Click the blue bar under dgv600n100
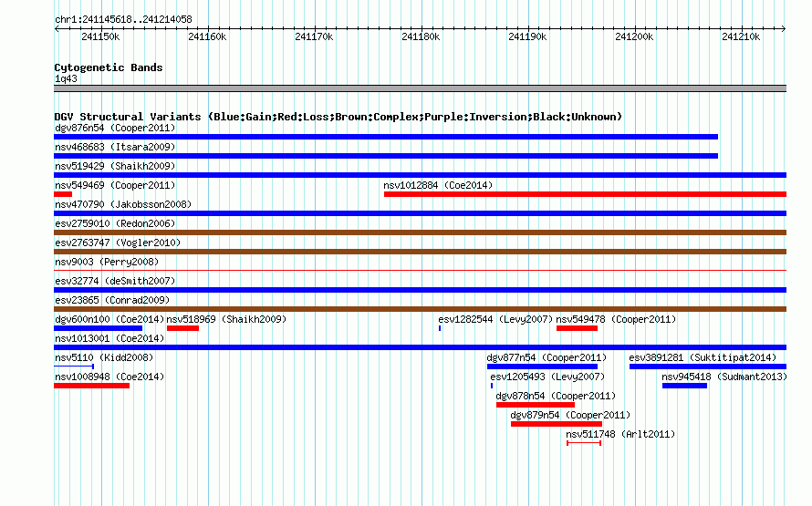Image resolution: width=812 pixels, height=506 pixels. [98, 328]
